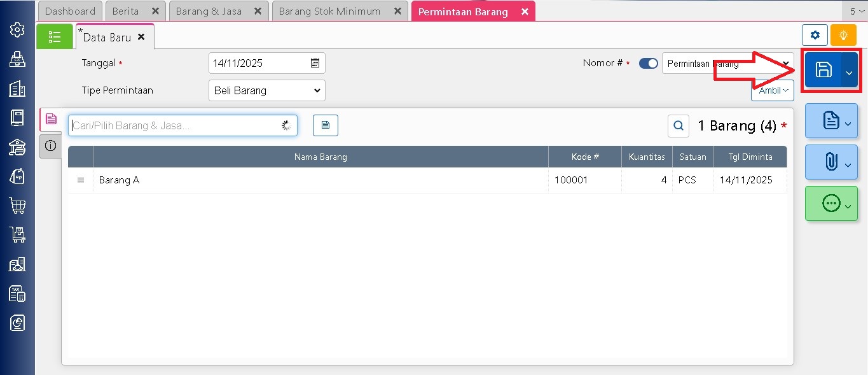
Task: Select the Barang A row
Action: 318,180
